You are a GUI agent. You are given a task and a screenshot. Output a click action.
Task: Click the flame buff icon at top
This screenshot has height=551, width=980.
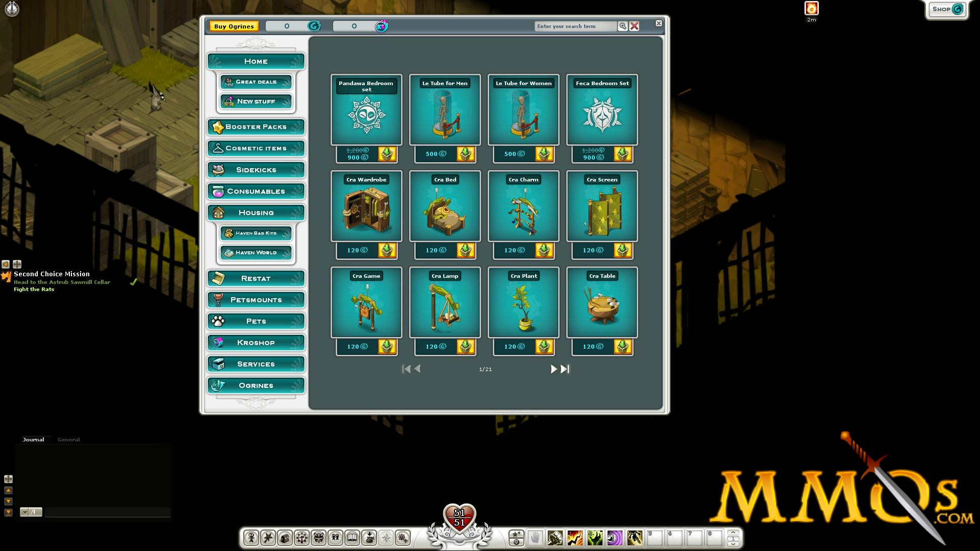click(811, 9)
